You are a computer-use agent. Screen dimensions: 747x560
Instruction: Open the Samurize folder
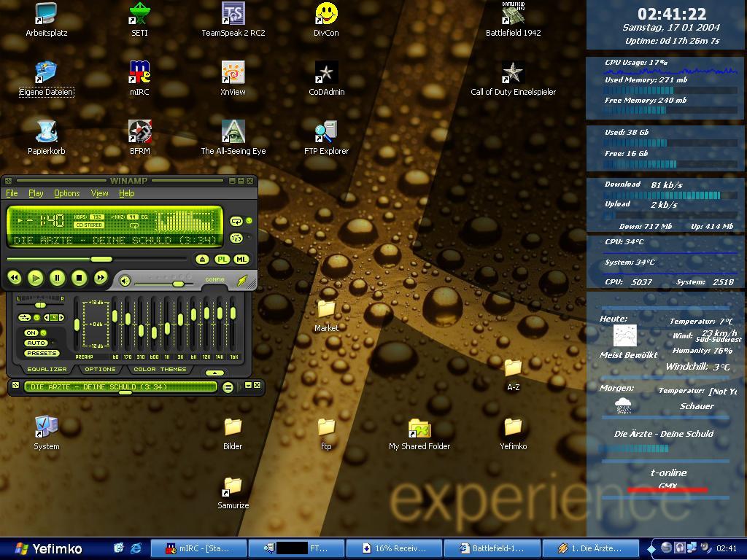click(x=233, y=493)
